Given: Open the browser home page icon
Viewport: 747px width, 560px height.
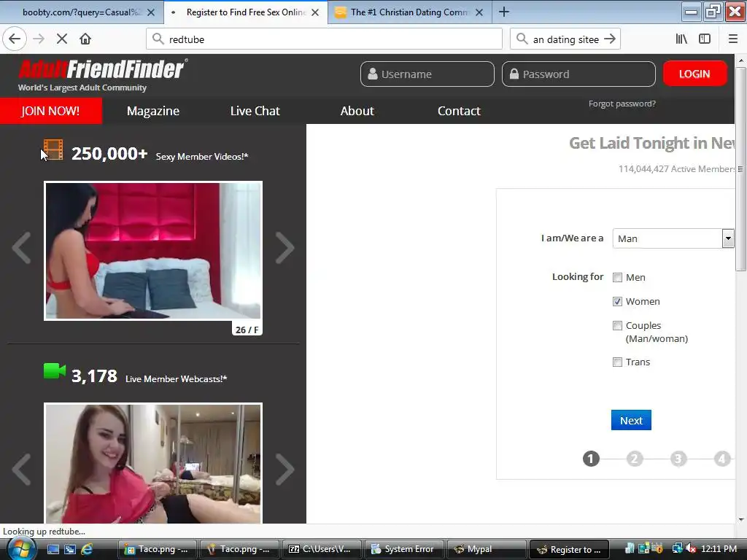Looking at the screenshot, I should coord(85,39).
